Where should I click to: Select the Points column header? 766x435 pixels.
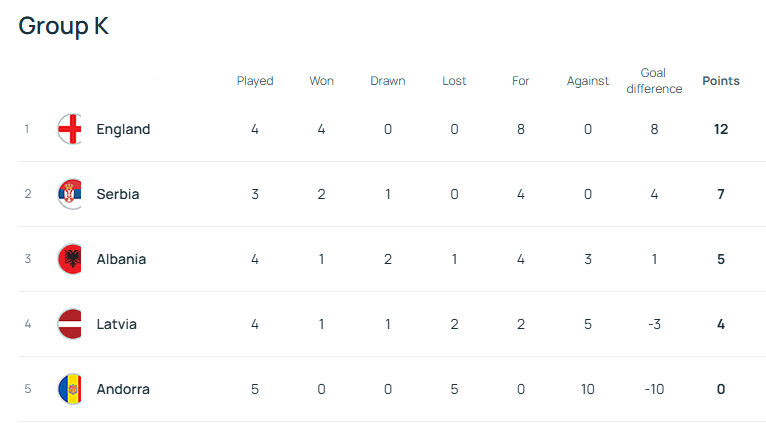coord(721,81)
